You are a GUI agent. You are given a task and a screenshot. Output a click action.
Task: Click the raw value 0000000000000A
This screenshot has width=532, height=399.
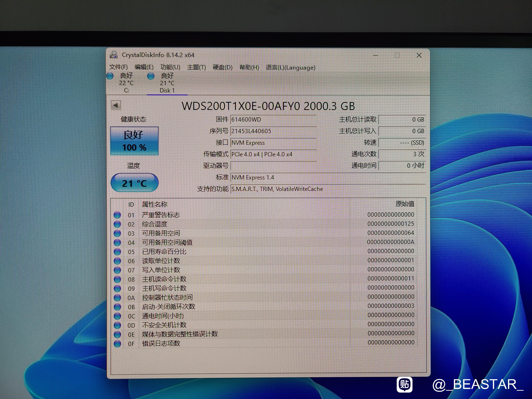(x=391, y=242)
